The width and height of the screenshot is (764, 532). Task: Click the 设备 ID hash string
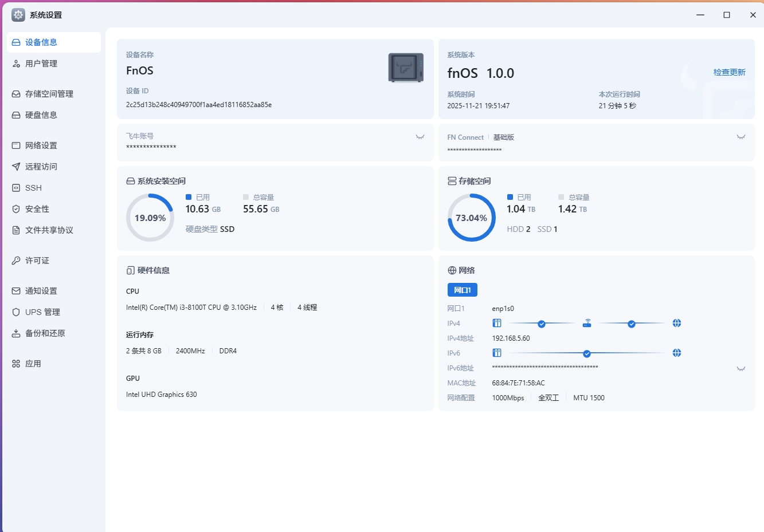(x=199, y=105)
